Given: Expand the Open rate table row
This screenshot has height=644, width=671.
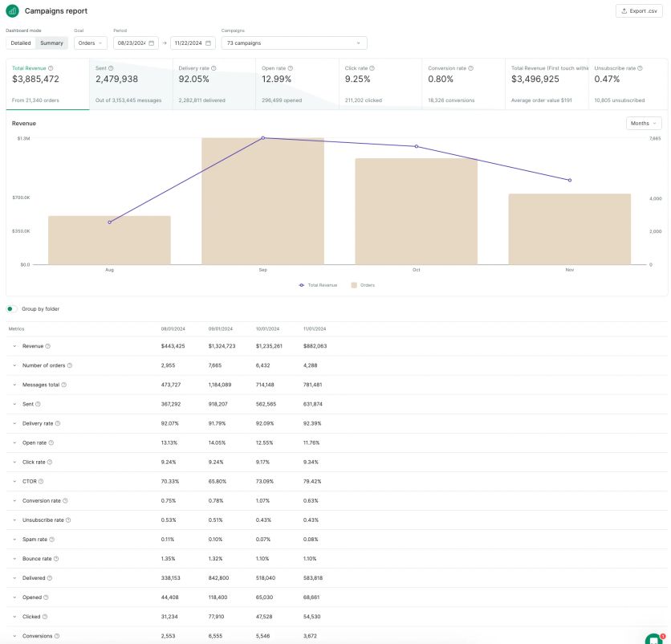Looking at the screenshot, I should click(x=14, y=442).
